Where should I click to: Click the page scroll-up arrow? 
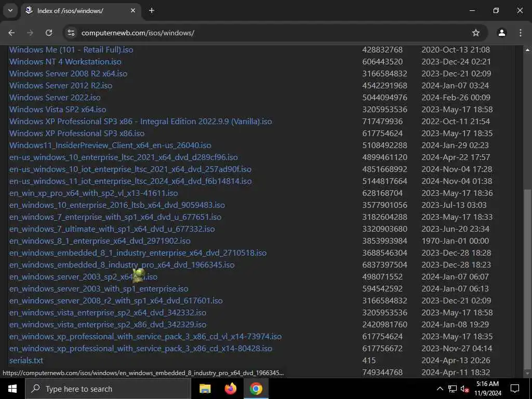tap(528, 50)
